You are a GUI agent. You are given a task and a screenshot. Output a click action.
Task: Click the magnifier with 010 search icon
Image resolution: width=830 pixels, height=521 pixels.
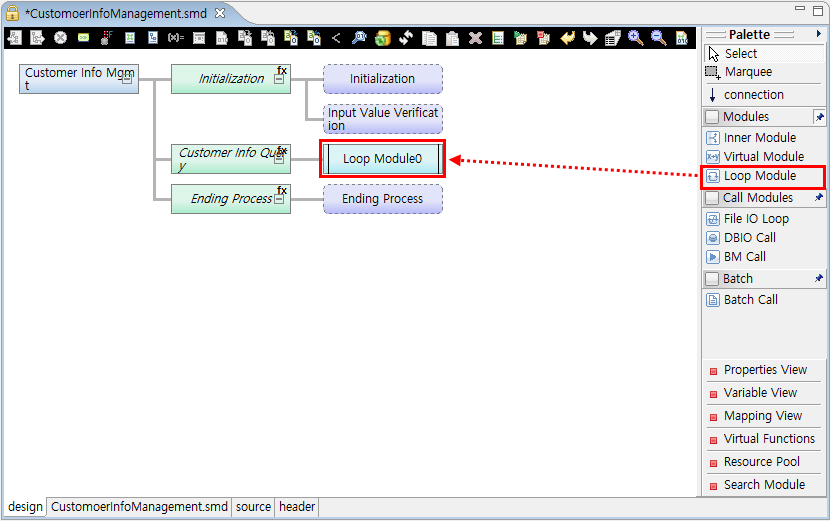[x=359, y=38]
